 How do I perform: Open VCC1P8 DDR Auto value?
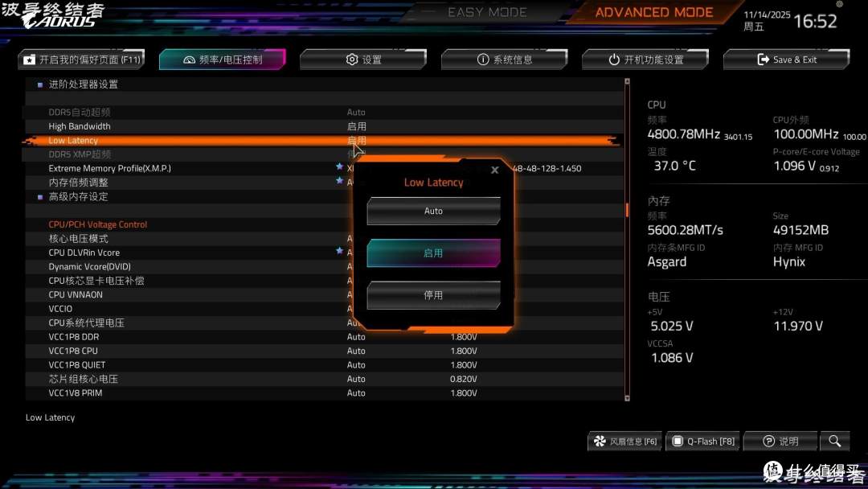356,337
